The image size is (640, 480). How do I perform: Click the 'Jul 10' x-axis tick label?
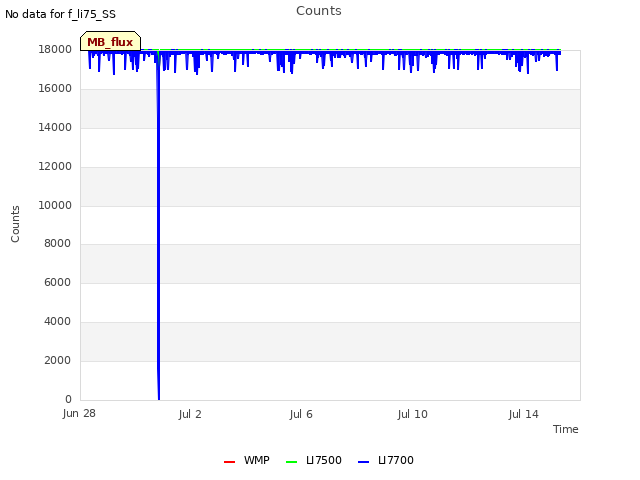(413, 414)
